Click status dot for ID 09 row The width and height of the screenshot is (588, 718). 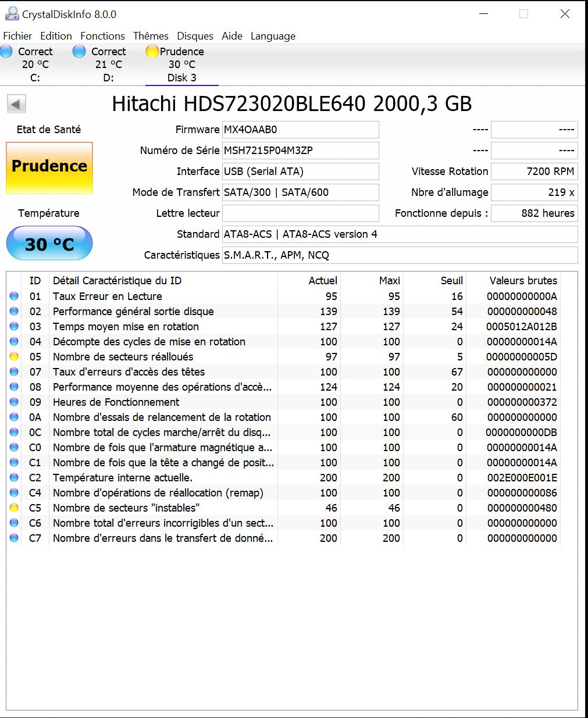coord(14,402)
